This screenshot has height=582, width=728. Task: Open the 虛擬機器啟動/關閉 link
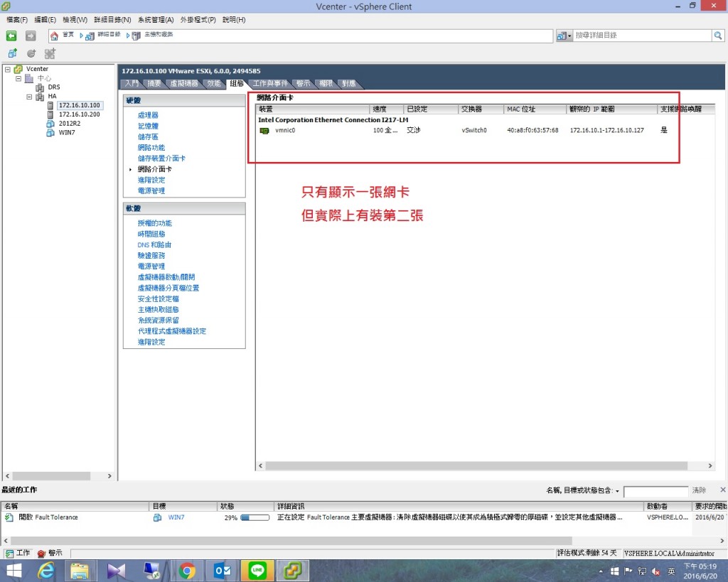166,277
